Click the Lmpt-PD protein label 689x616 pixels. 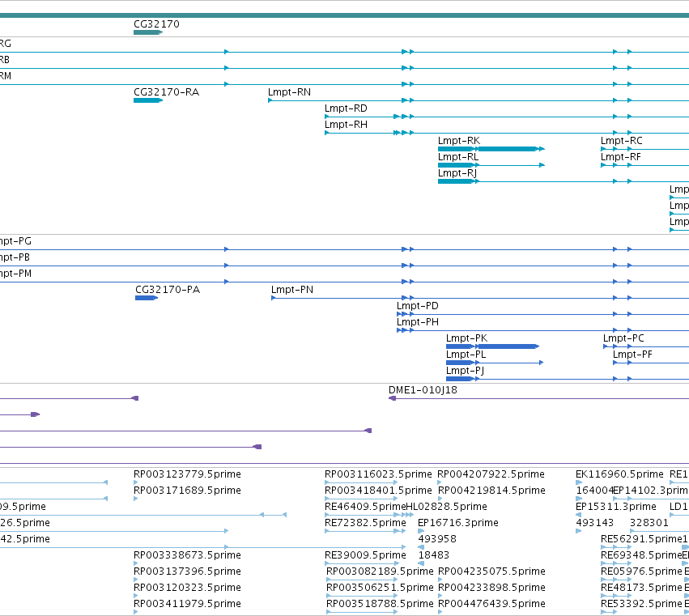418,306
